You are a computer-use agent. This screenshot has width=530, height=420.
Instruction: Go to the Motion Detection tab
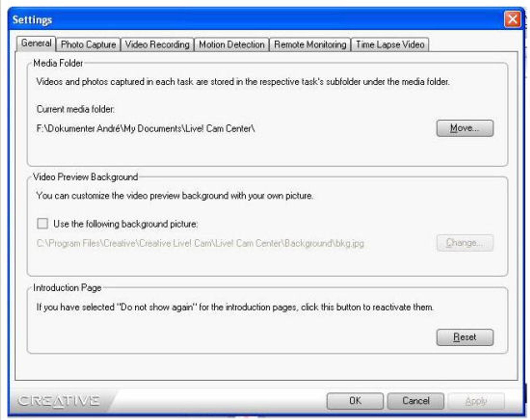[232, 45]
